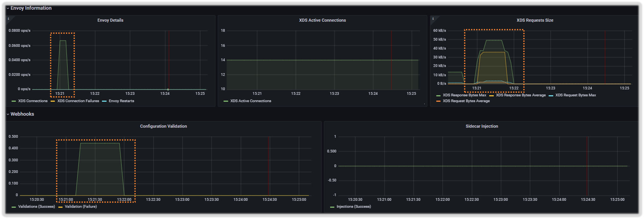The height and width of the screenshot is (219, 644).
Task: Click the red annotation marker in Envoy Details
Action: pos(169,60)
